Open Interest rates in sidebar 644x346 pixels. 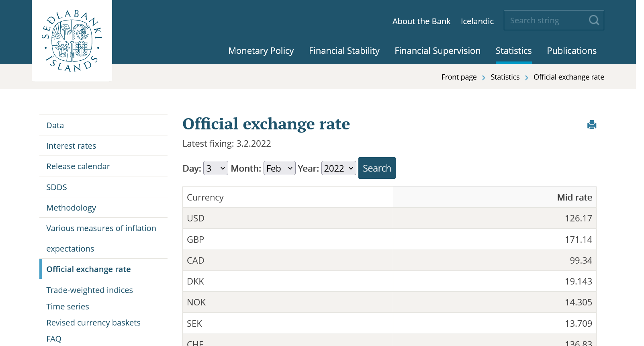click(71, 146)
